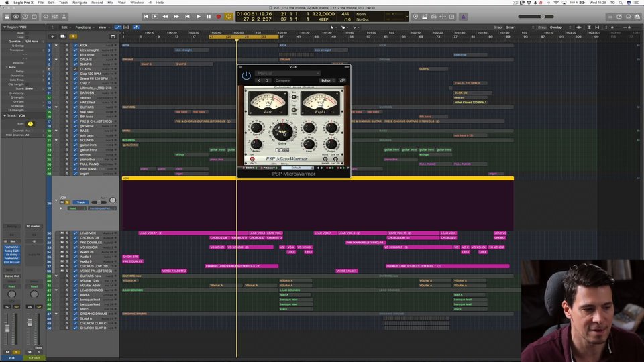The height and width of the screenshot is (362, 644).
Task: Collapse the Region VOX inspector triangle
Action: click(5, 27)
